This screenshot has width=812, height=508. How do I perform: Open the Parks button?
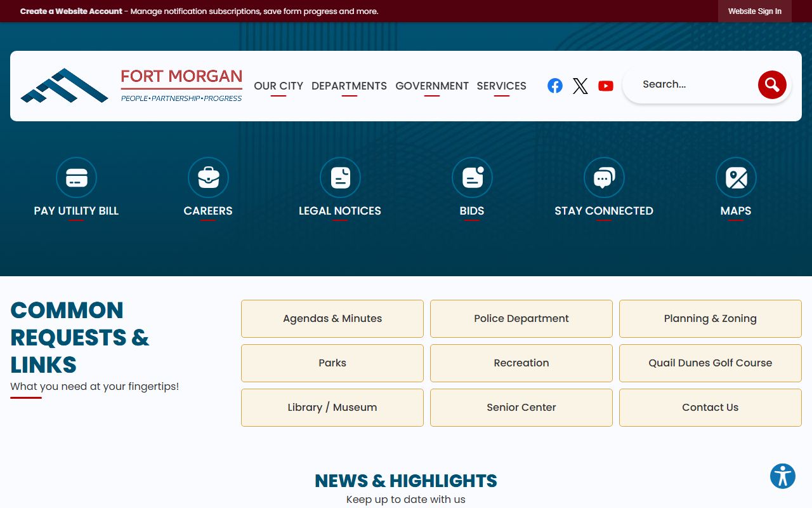point(332,363)
